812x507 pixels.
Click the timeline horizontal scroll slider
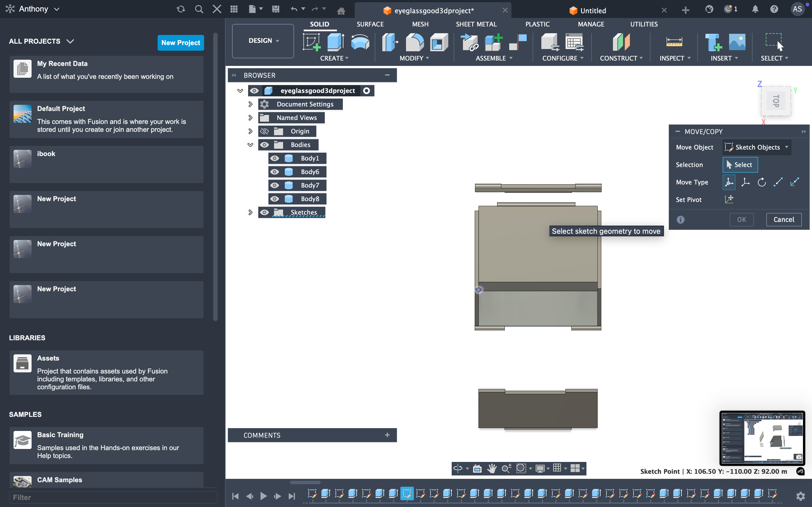click(x=305, y=482)
